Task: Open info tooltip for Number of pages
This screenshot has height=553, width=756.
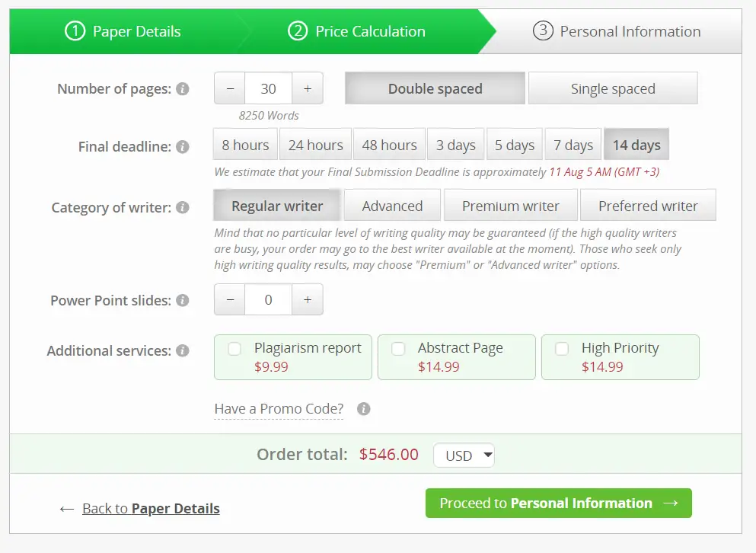Action: click(x=183, y=89)
